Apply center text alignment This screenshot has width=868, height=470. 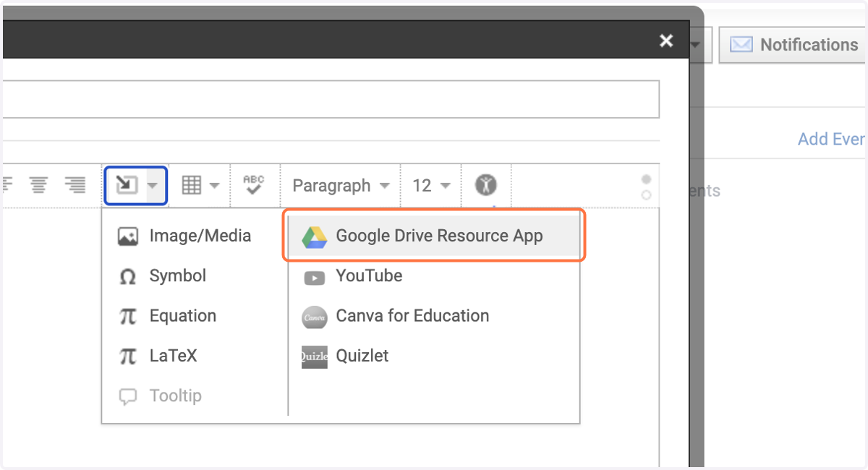click(39, 186)
